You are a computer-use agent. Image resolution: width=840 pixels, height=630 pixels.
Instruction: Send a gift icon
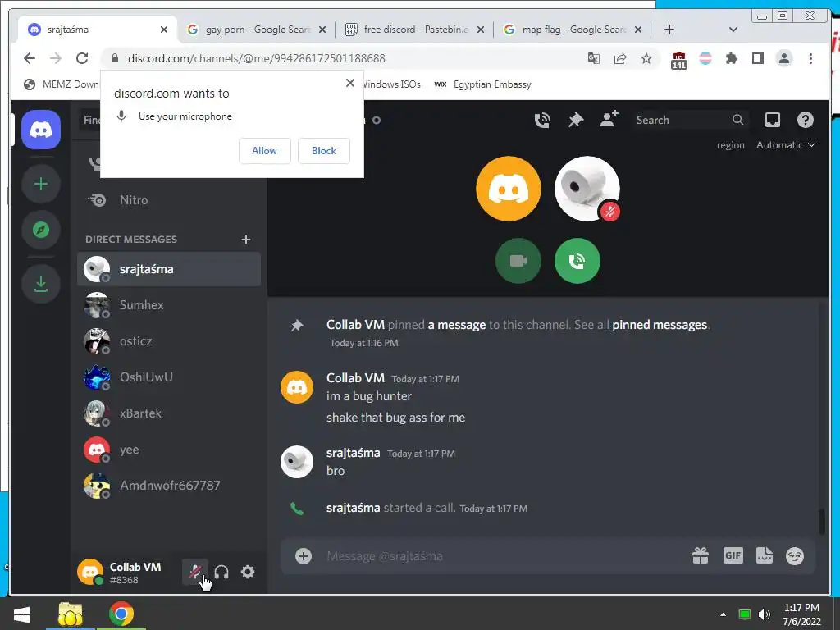[701, 556]
